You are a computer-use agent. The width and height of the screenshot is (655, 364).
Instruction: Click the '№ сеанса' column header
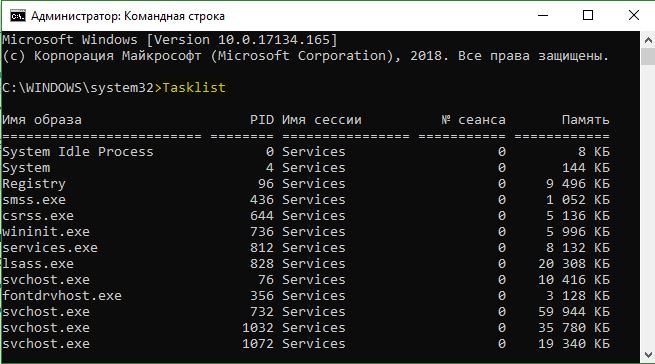(x=473, y=120)
